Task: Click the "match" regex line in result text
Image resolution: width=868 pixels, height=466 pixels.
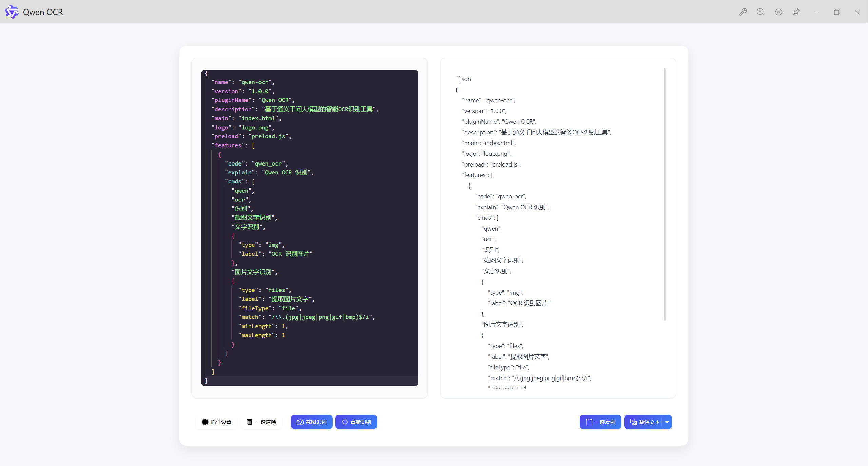Action: coord(540,378)
